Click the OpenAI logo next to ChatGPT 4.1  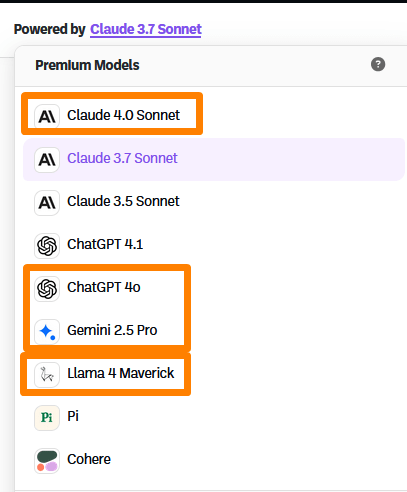click(47, 245)
